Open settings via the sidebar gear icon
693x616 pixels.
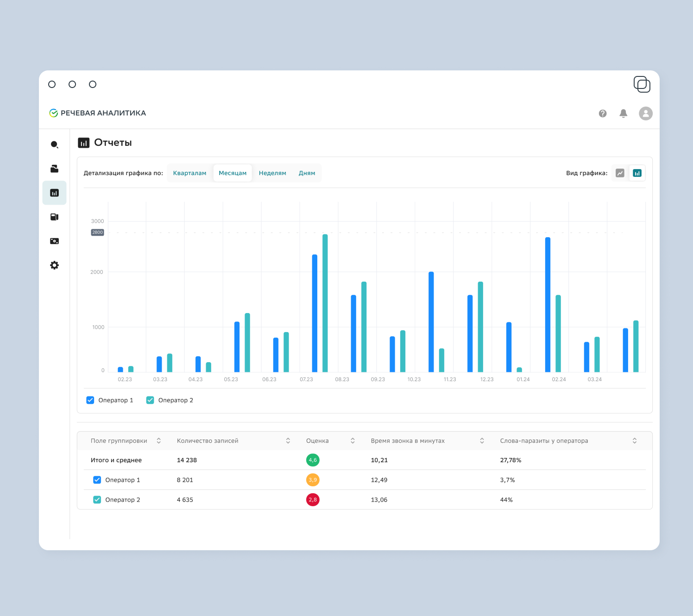[54, 265]
